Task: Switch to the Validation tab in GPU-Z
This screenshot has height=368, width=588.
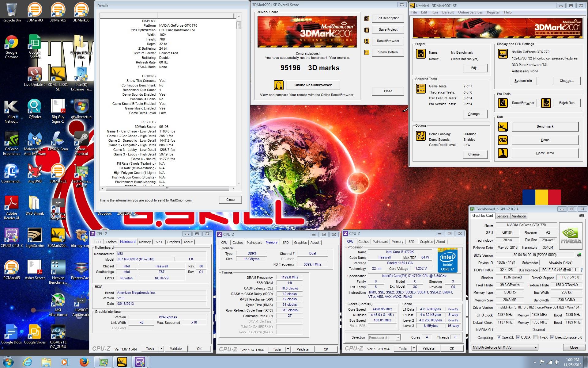Action: (x=519, y=216)
